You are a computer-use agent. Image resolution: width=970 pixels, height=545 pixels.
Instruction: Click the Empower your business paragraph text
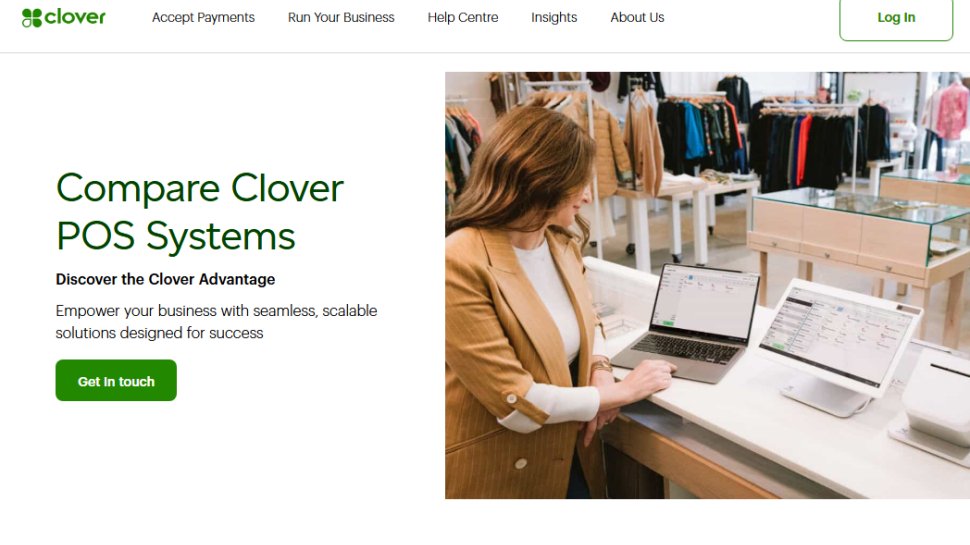216,322
